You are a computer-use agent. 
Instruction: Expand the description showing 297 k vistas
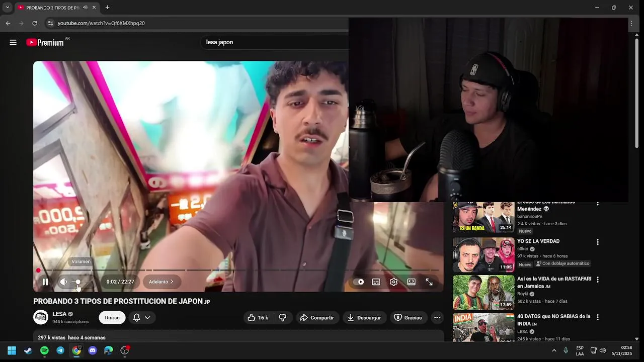(238, 336)
